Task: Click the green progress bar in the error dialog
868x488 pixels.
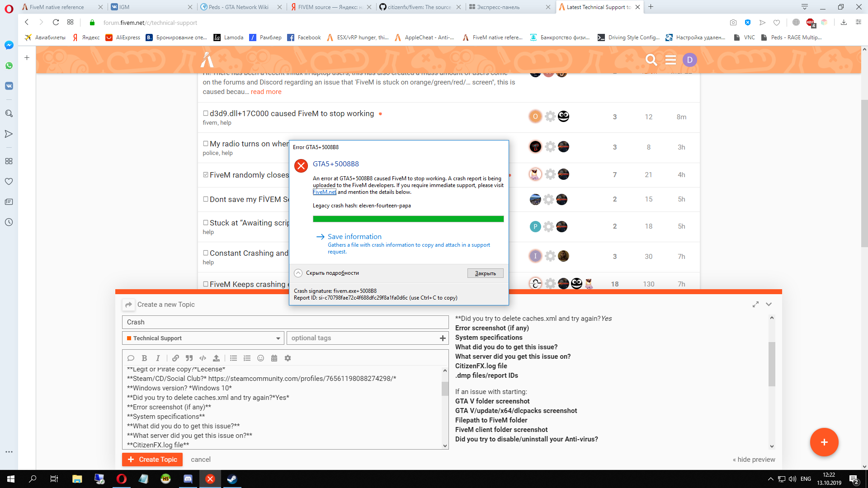Action: tap(408, 219)
